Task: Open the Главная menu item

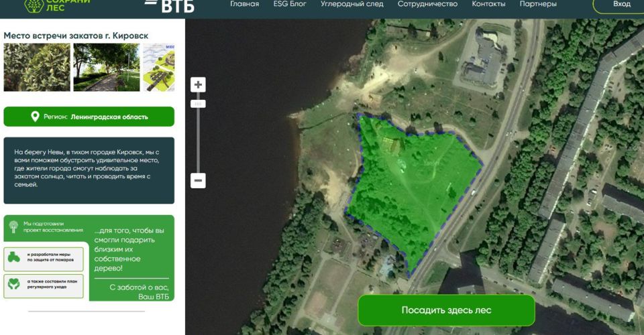Action: pyautogui.click(x=244, y=4)
